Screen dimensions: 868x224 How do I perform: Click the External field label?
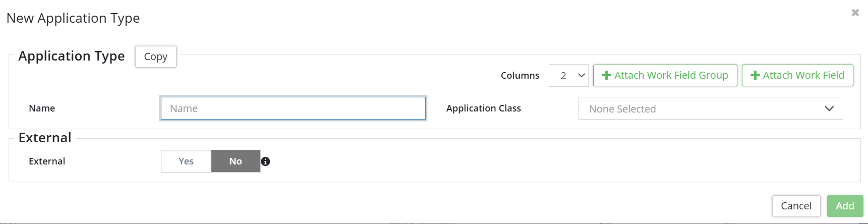(x=47, y=161)
